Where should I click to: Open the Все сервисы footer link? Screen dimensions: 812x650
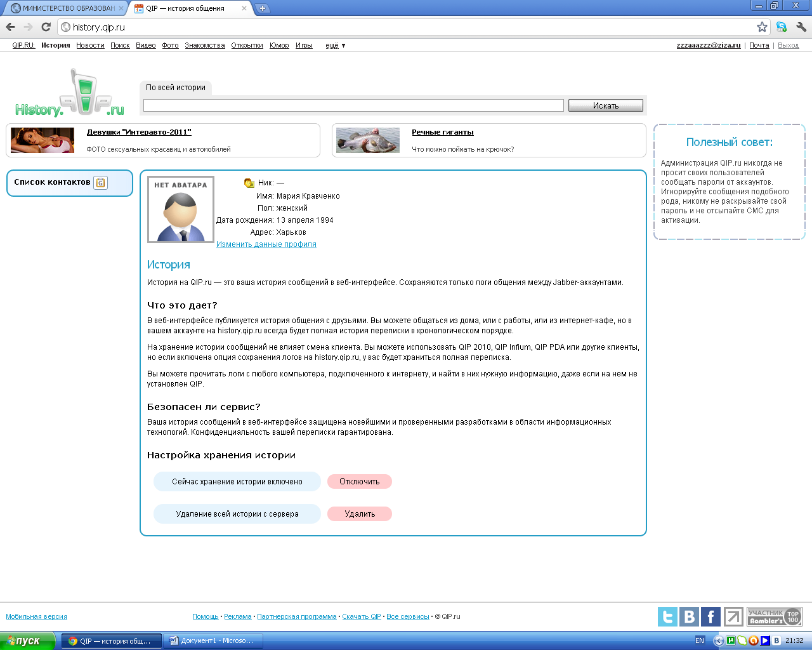click(408, 616)
